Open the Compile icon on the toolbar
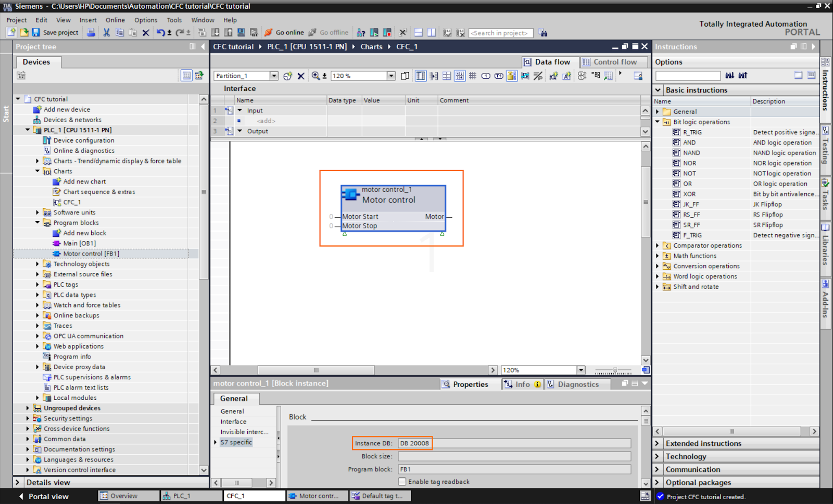 (201, 32)
